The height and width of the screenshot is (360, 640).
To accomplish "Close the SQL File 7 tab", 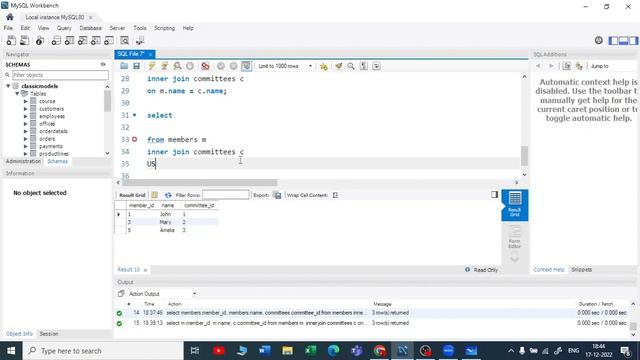I will coord(151,54).
